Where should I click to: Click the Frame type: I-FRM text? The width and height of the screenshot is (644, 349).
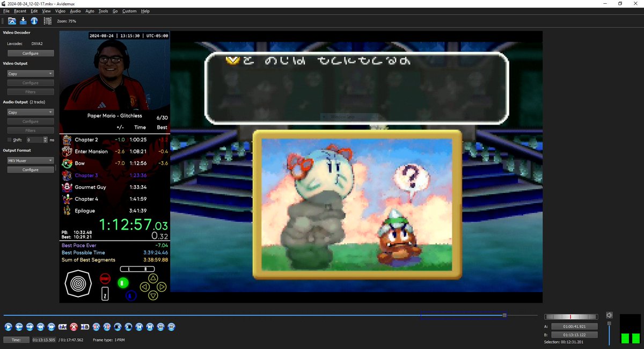click(x=109, y=340)
